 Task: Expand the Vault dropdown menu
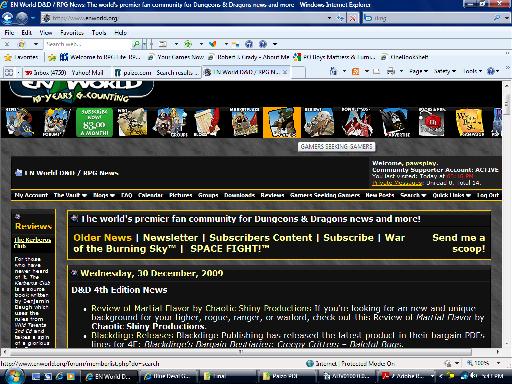tap(70, 195)
